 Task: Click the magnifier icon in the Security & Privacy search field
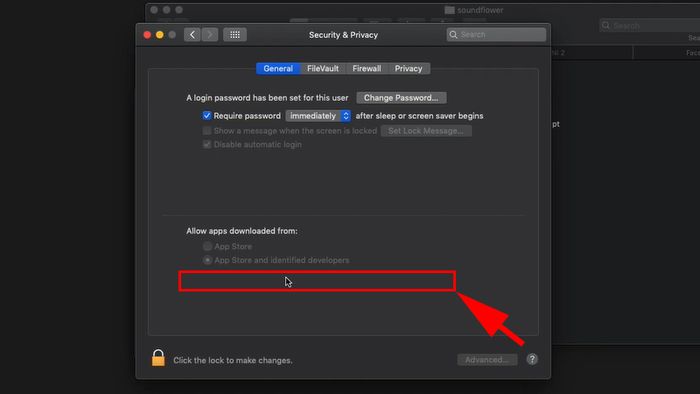pos(454,35)
